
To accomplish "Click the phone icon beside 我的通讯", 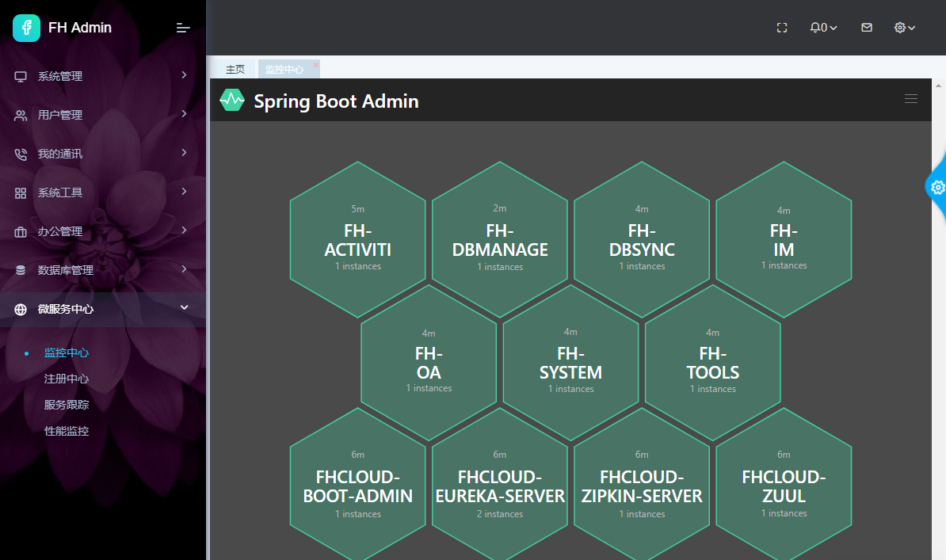I will click(21, 154).
